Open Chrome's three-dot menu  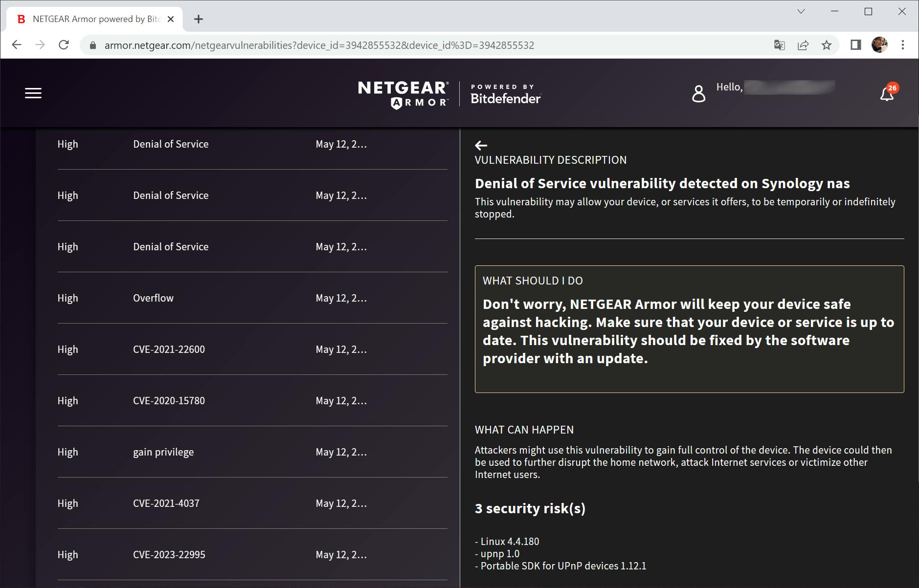coord(903,45)
